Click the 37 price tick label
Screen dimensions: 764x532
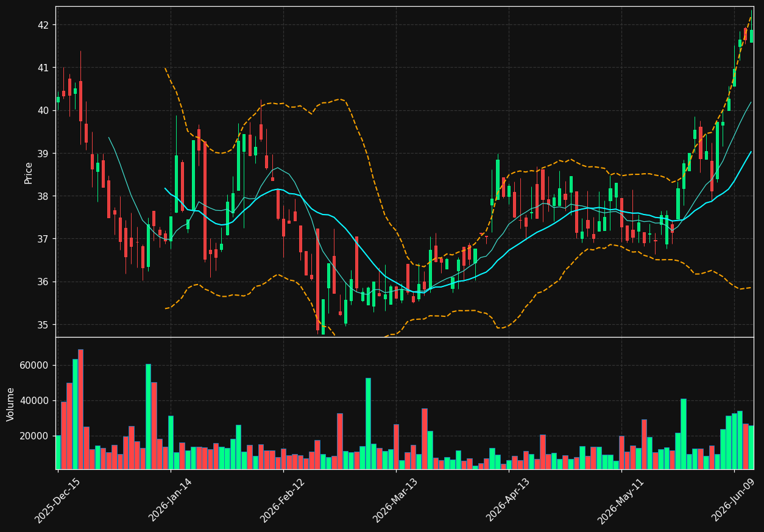[x=43, y=239]
